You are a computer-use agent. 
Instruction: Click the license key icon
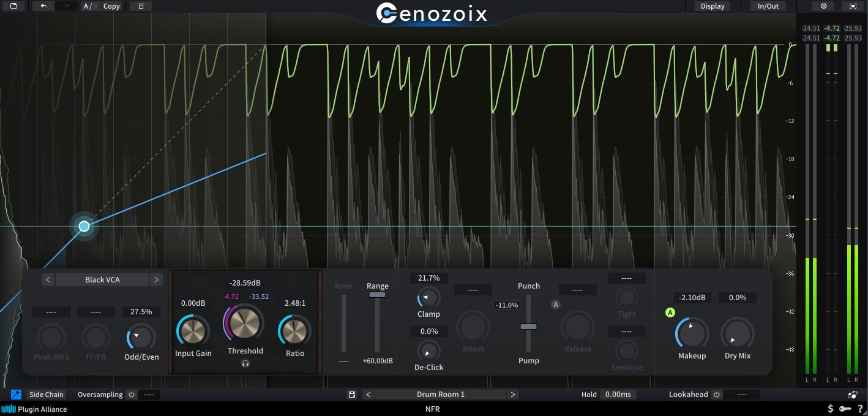point(845,409)
